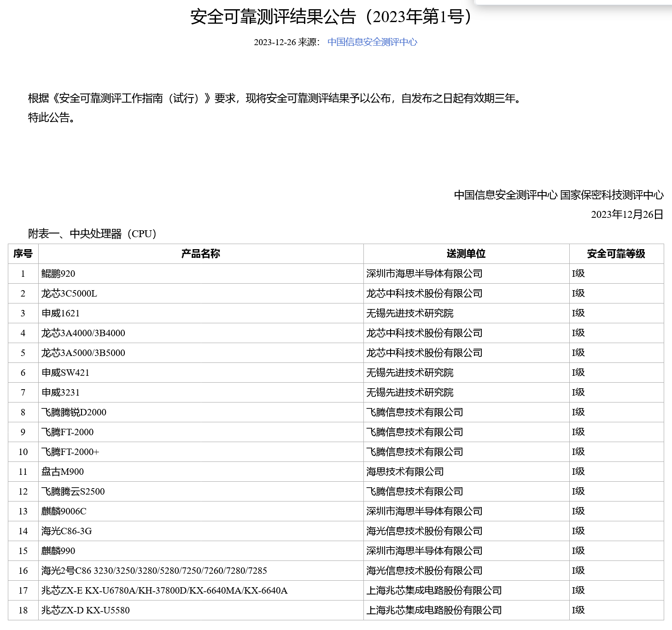Open the 中国信息安全测评中心 source link
672x630 pixels.
372,42
